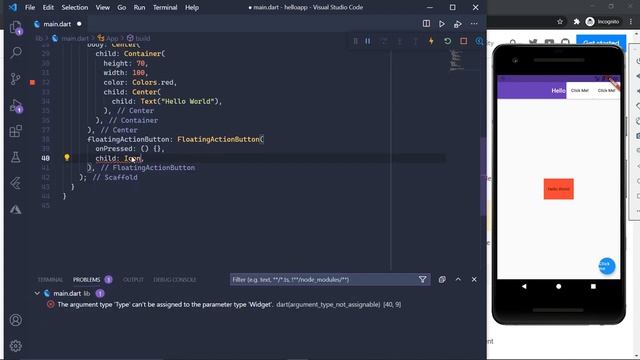
Task: Close the bottom panel
Action: pyautogui.click(x=474, y=280)
